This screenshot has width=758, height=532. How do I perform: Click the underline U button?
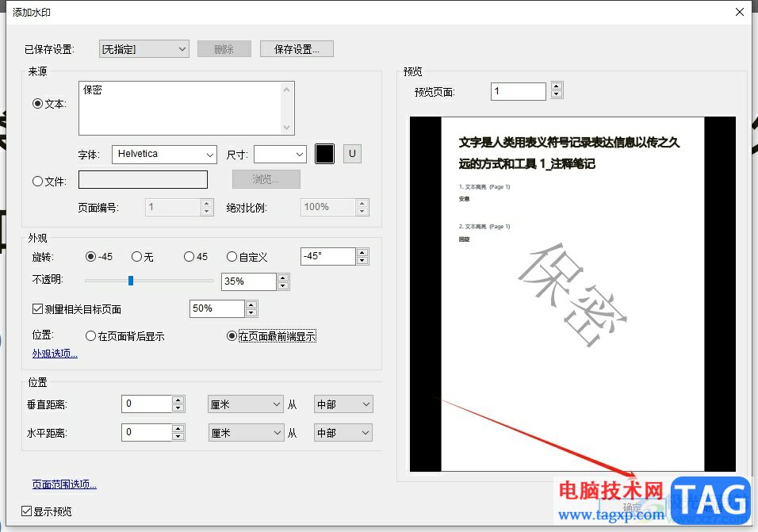(x=352, y=154)
